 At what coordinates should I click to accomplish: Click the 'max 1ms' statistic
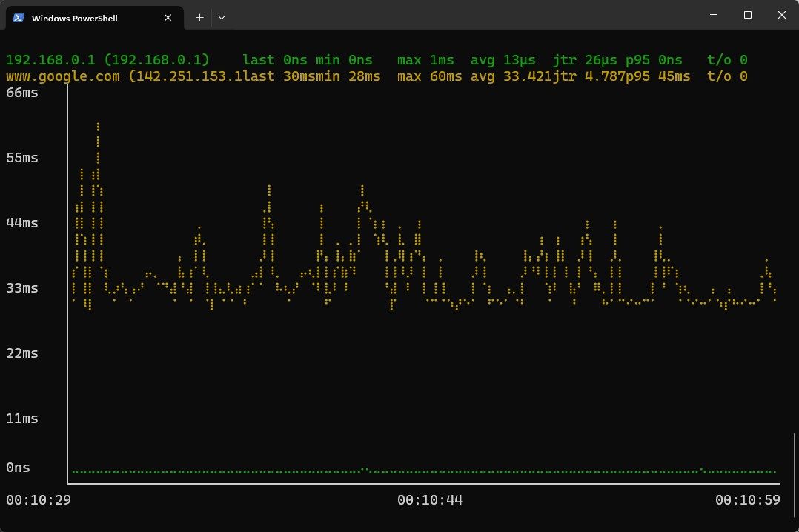point(425,60)
